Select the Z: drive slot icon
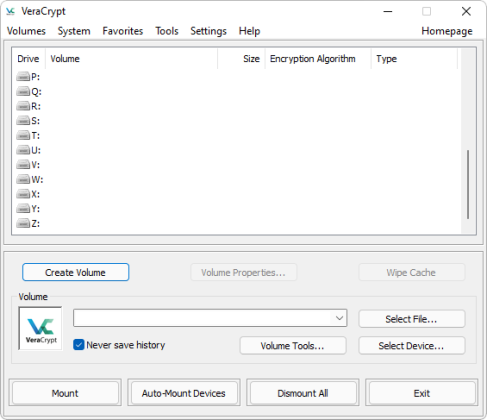487x420 pixels. click(23, 224)
